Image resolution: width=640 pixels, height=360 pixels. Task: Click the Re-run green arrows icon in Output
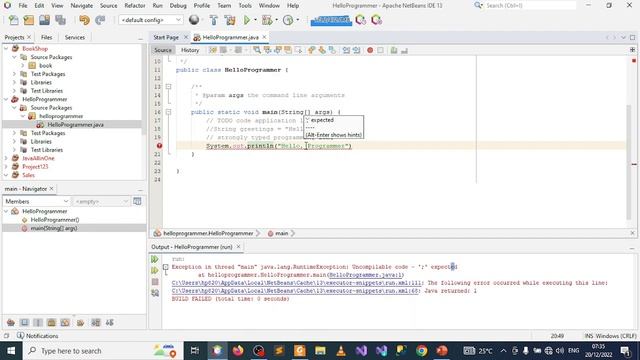click(155, 259)
